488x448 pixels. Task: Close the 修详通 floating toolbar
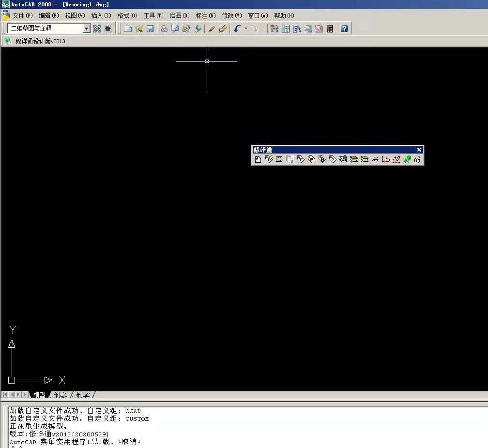(419, 150)
